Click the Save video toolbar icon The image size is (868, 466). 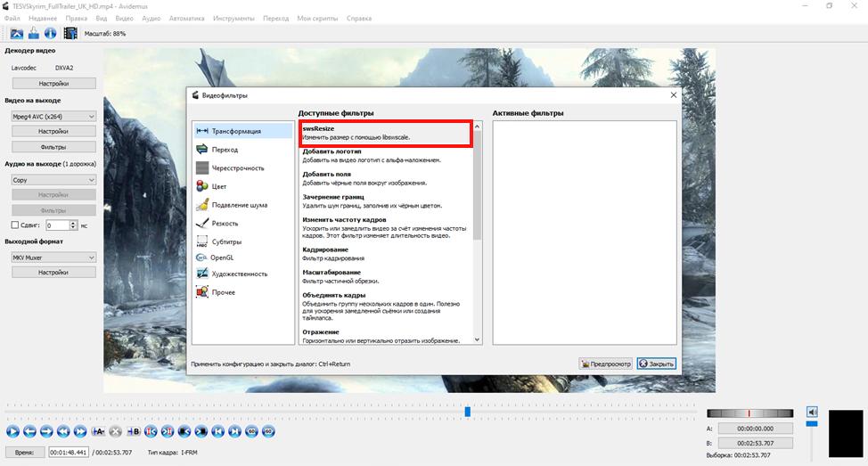(34, 34)
